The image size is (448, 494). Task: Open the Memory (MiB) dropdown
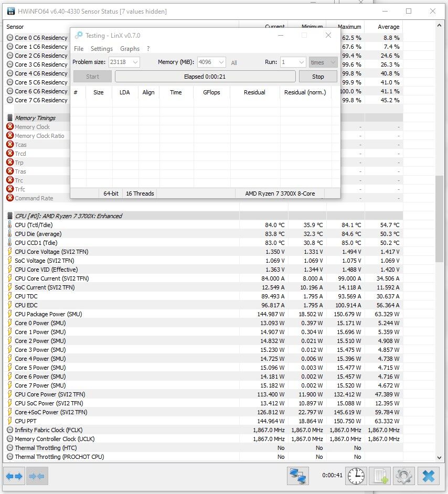click(x=221, y=62)
